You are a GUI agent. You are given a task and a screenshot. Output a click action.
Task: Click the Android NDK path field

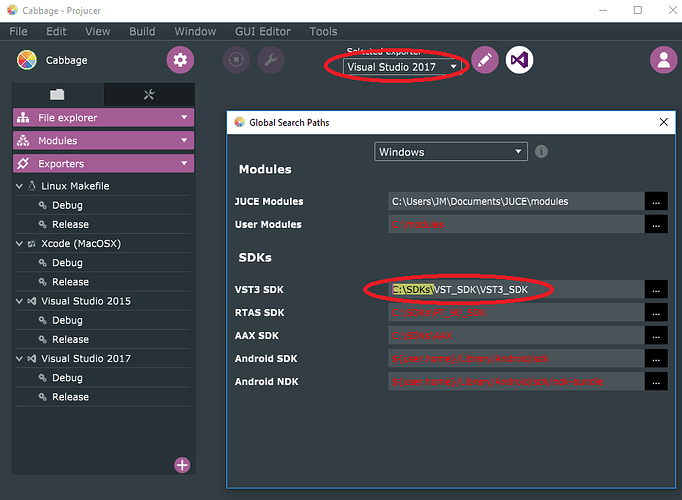click(516, 382)
